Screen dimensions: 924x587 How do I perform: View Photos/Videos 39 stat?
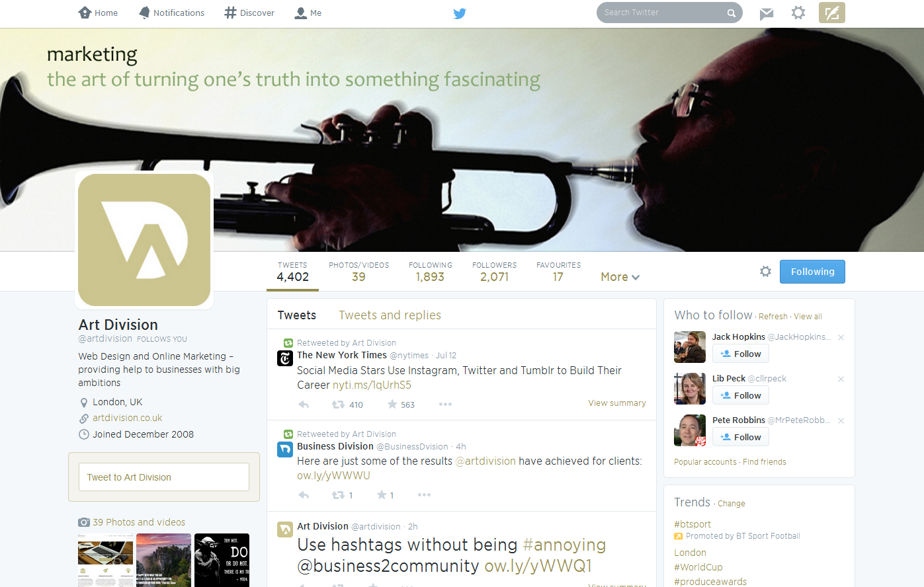358,272
